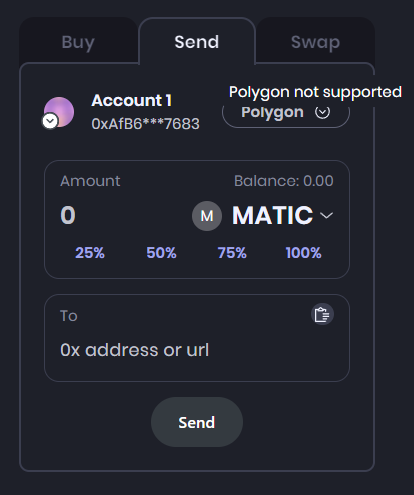Open the Polygon network dropdown
This screenshot has height=495, width=414.
click(x=286, y=113)
